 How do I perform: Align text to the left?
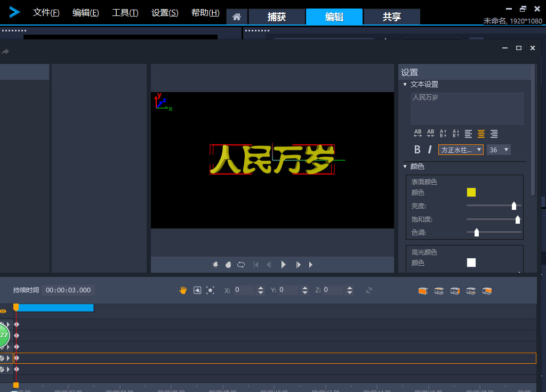pos(468,134)
